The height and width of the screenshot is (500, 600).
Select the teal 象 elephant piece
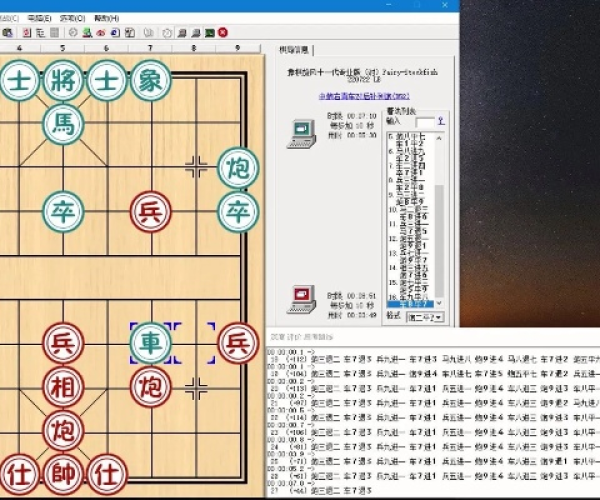pyautogui.click(x=150, y=80)
